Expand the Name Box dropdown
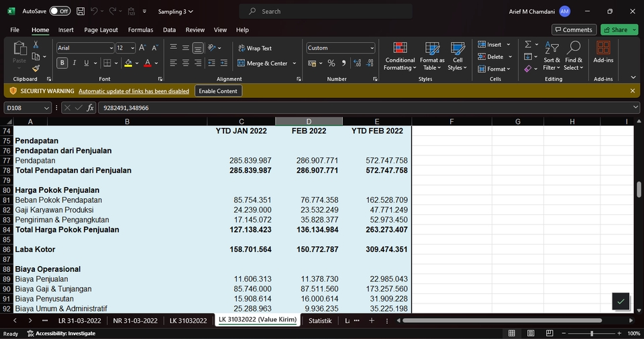The height and width of the screenshot is (339, 644). (46, 108)
